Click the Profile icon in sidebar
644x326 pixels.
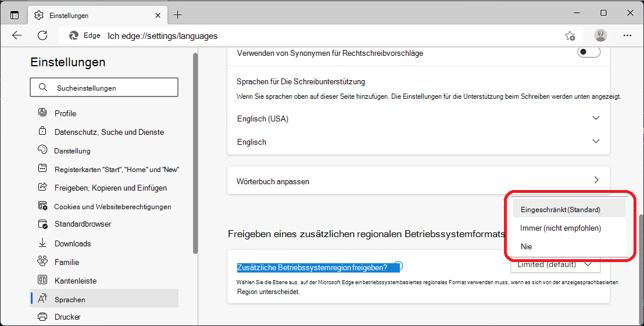(x=42, y=112)
